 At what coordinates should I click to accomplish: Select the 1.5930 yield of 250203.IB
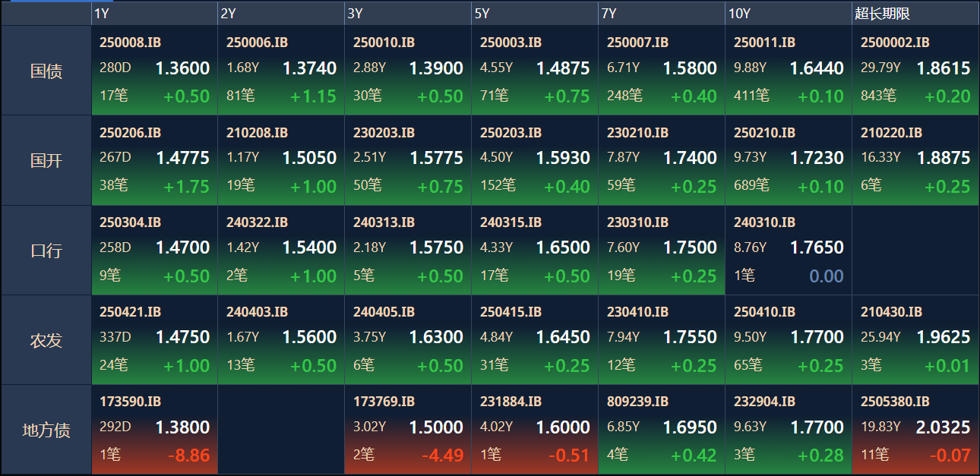[x=563, y=158]
